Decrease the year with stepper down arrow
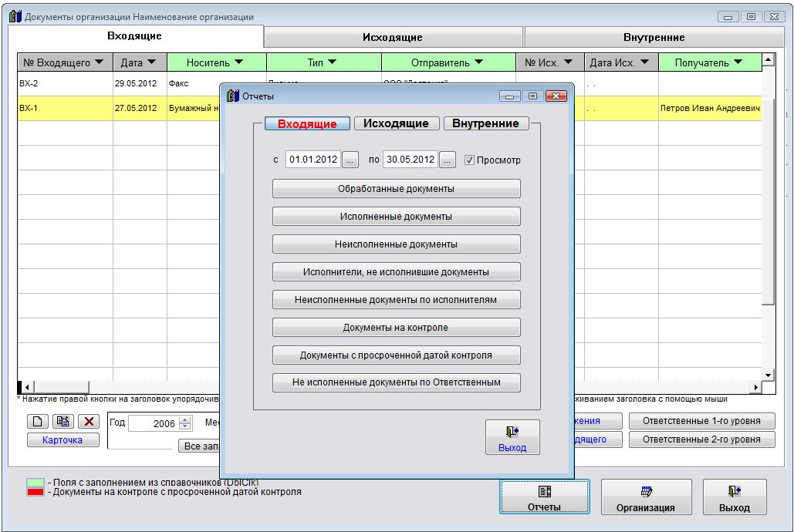This screenshot has height=532, width=794. [x=185, y=426]
